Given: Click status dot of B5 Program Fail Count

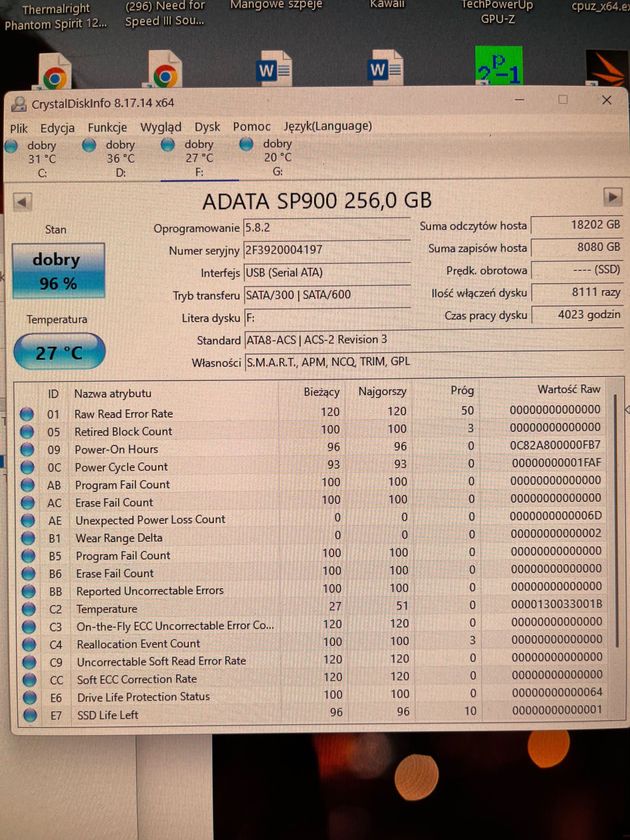Looking at the screenshot, I should [28, 556].
